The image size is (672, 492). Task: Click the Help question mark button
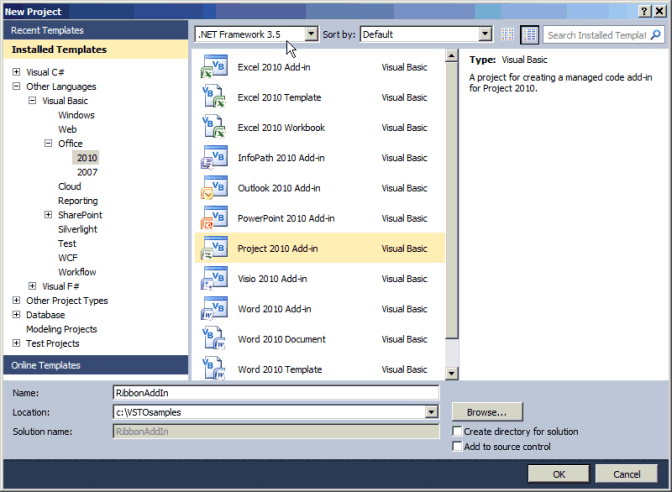[645, 11]
